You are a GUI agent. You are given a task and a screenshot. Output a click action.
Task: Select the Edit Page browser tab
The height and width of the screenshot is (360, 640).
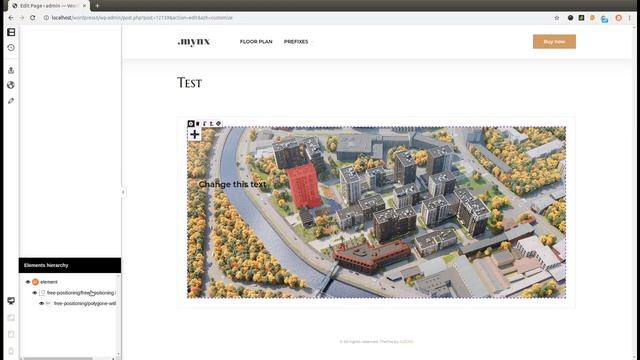(x=48, y=6)
